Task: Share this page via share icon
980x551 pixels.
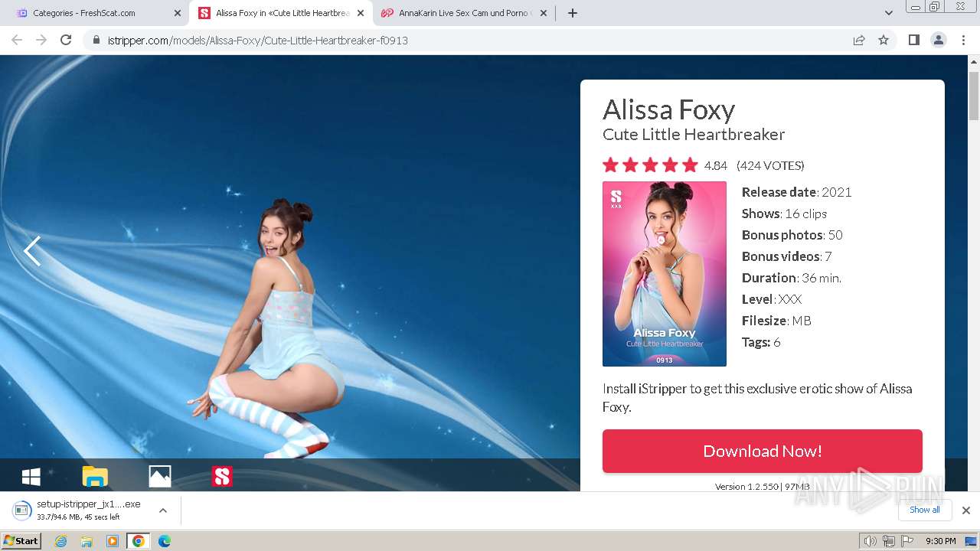Action: pyautogui.click(x=859, y=40)
